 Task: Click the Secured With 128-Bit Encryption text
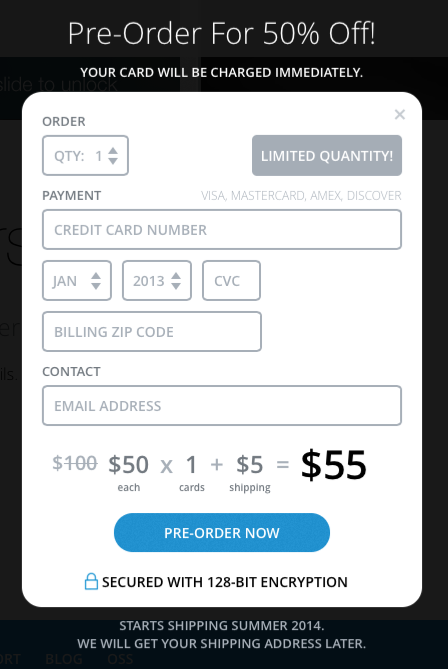[x=225, y=582]
